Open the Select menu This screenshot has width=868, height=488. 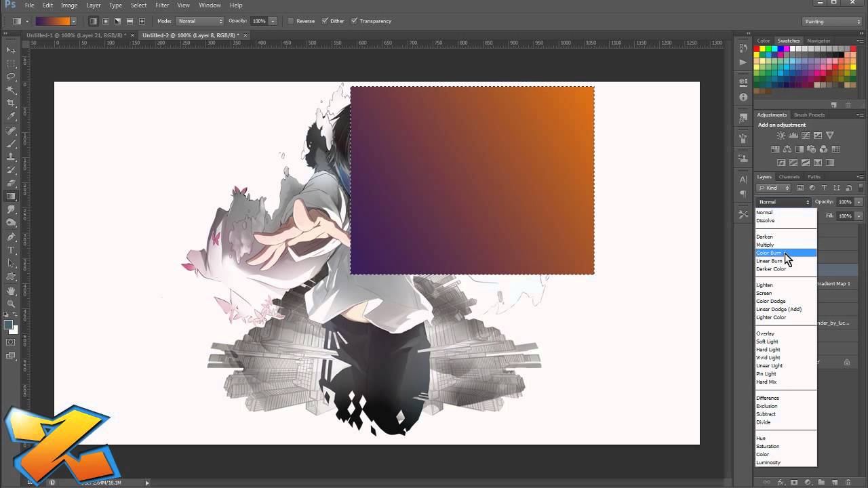(x=138, y=5)
